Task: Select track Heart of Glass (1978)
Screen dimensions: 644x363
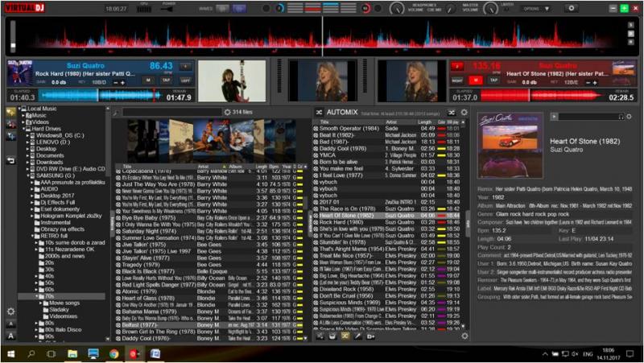Action: [x=210, y=298]
